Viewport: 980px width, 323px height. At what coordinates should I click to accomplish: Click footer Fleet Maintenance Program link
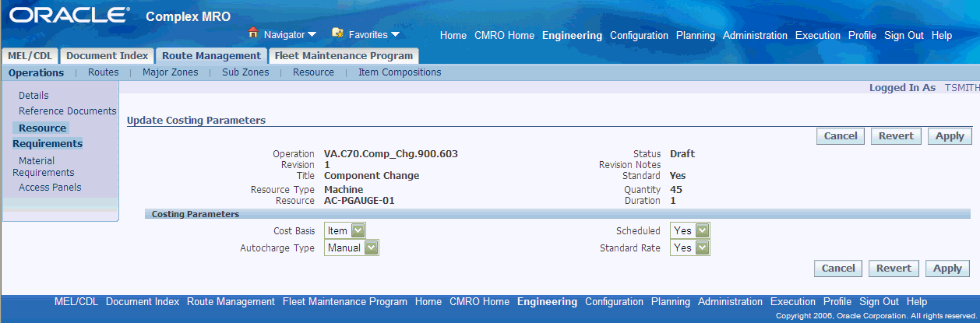tap(345, 301)
